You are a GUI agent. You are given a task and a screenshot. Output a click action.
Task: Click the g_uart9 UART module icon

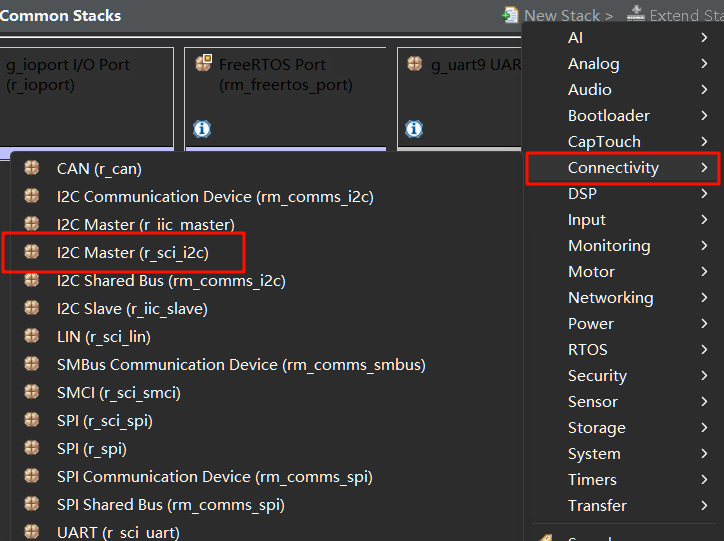click(415, 63)
